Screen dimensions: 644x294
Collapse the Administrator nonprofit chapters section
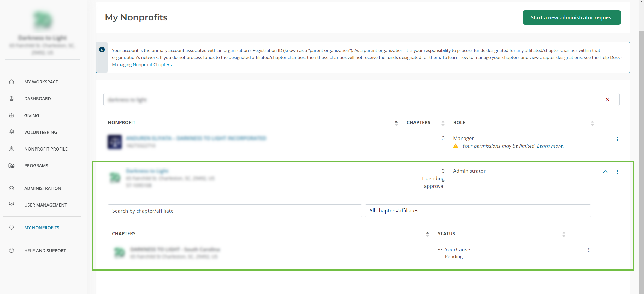[x=605, y=172]
